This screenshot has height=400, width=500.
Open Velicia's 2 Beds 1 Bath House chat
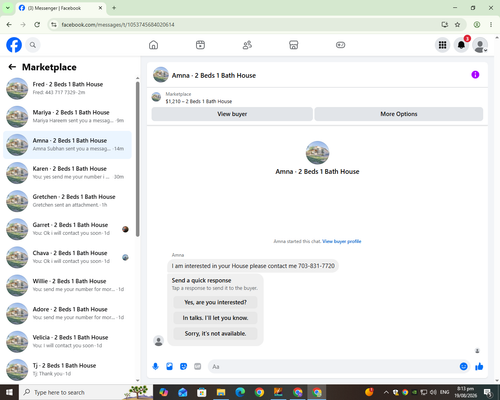coord(67,341)
